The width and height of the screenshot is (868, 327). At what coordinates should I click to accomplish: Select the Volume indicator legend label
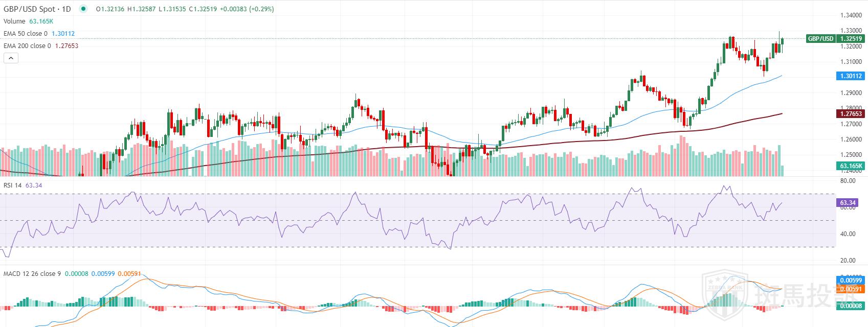click(x=14, y=21)
